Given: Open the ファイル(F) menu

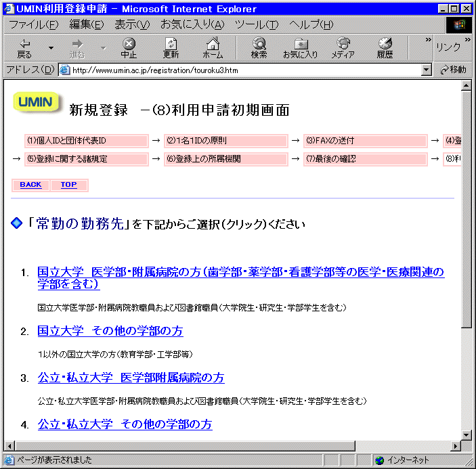Looking at the screenshot, I should point(33,24).
